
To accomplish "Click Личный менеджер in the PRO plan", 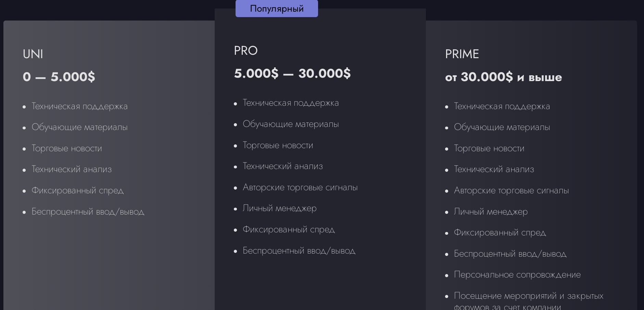I will click(280, 208).
